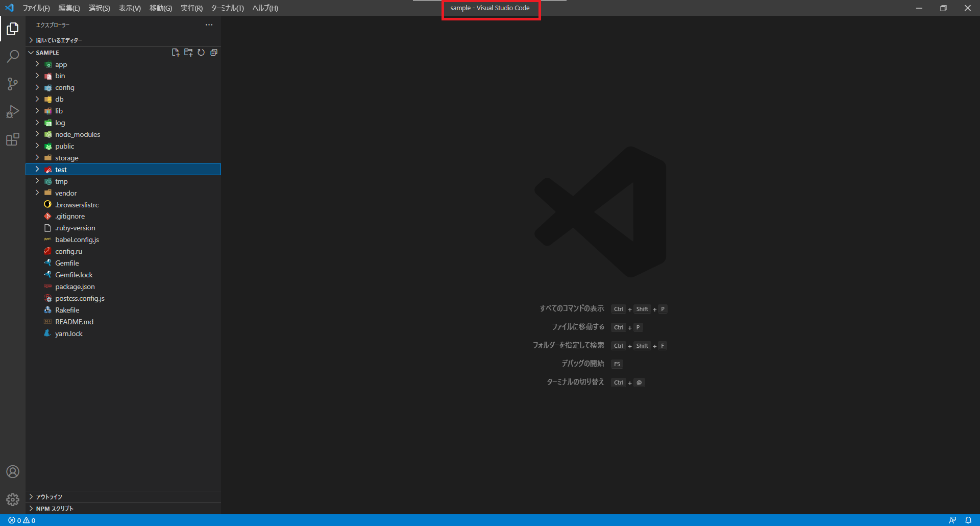The height and width of the screenshot is (526, 980).
Task: Expand the bin folder chevron
Action: [x=37, y=76]
